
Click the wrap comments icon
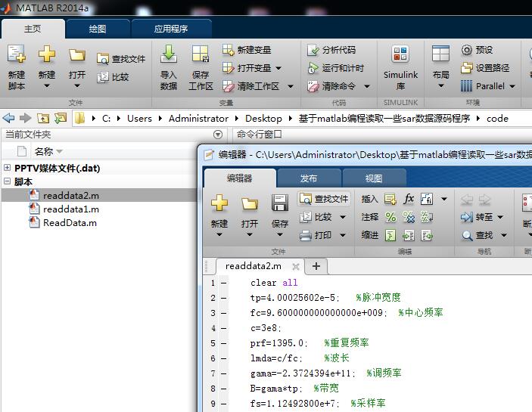(x=427, y=217)
